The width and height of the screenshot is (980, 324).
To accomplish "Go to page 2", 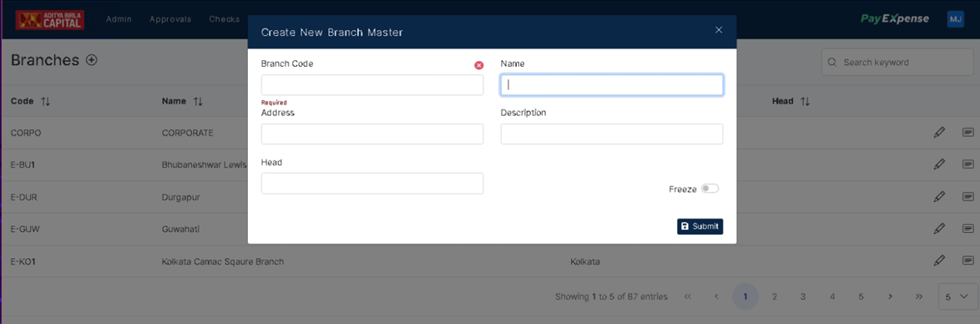I will coord(775,296).
